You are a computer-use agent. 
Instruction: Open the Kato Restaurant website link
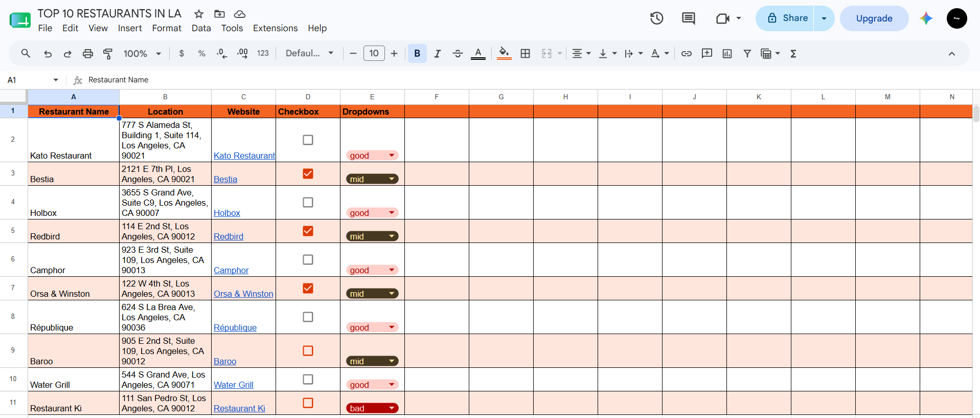(x=244, y=156)
